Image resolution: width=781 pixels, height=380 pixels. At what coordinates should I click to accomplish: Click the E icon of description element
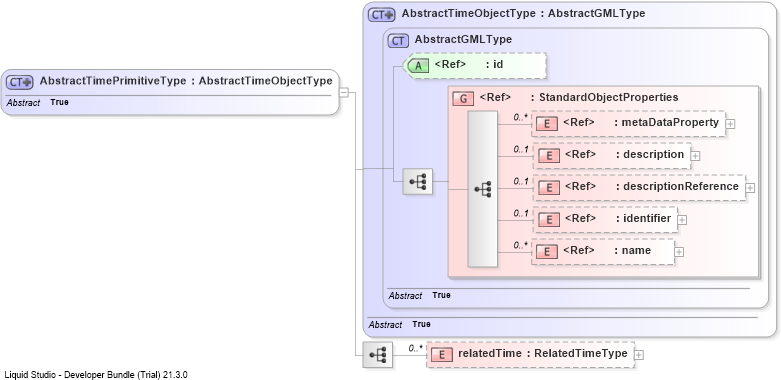[548, 155]
